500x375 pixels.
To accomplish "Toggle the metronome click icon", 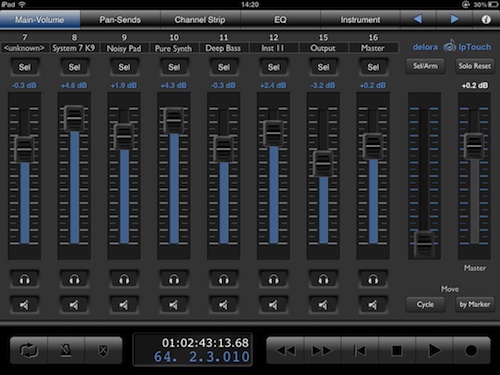I will point(66,350).
